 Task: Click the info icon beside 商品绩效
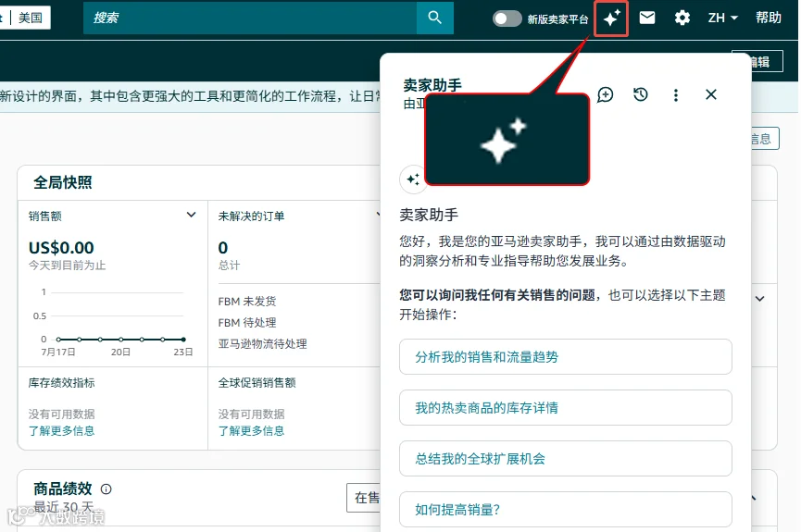tap(106, 489)
